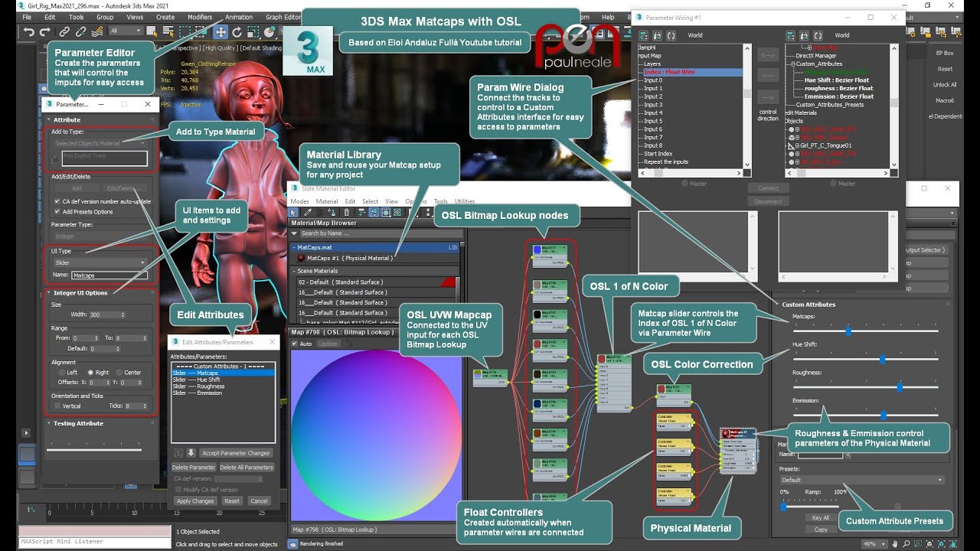
Task: Click Reset button in Edit Attributes dialog
Action: 232,501
